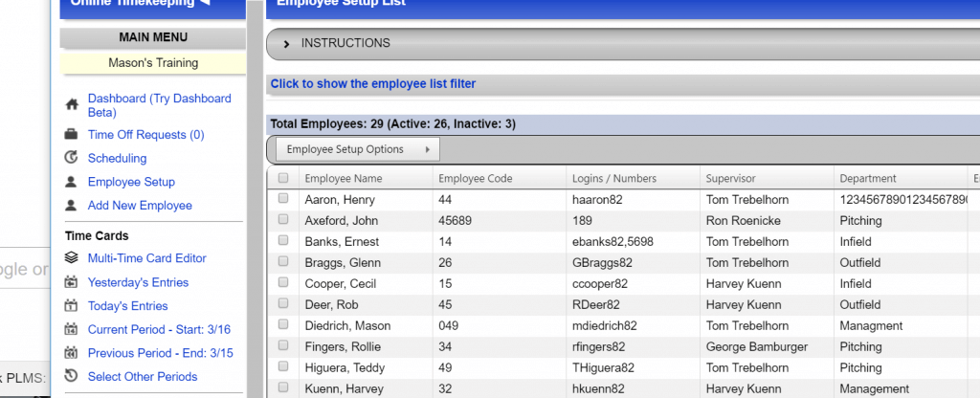Click login cell THiguera82
This screenshot has height=398, width=980.
(603, 368)
